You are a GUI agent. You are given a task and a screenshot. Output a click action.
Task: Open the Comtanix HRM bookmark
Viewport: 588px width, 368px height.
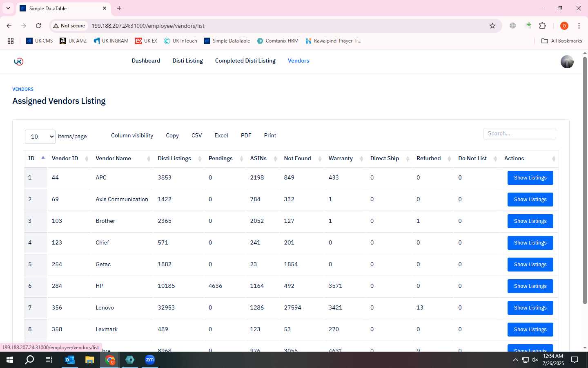(278, 41)
